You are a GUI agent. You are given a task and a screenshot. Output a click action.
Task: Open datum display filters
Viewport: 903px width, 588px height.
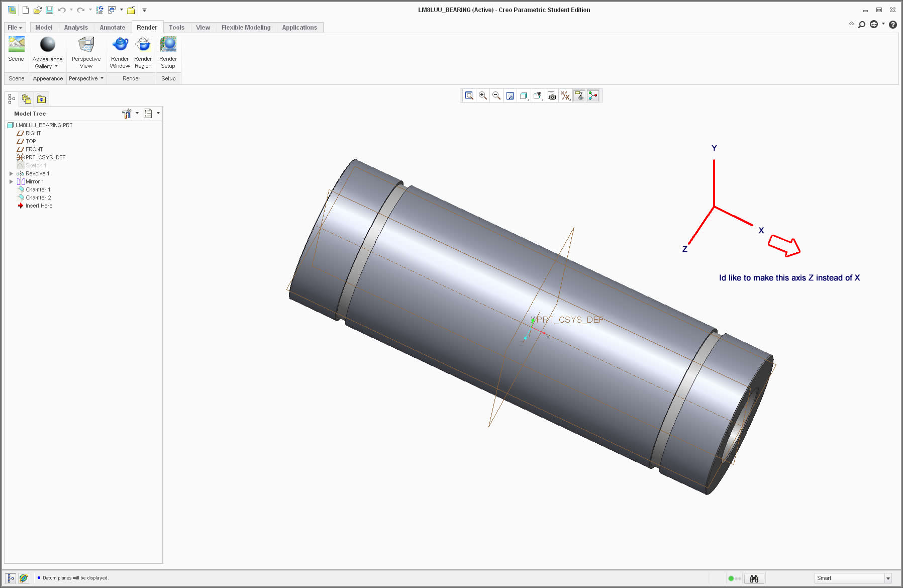[566, 95]
